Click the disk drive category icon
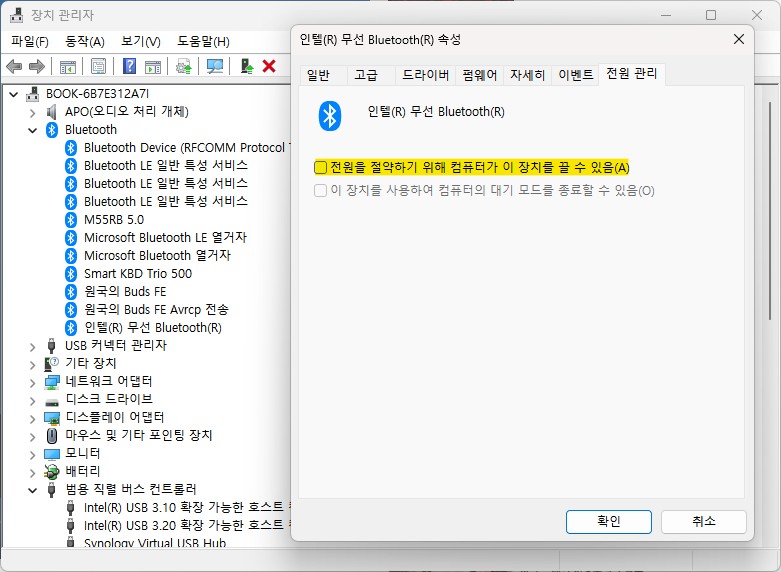781x572 pixels. click(x=52, y=401)
